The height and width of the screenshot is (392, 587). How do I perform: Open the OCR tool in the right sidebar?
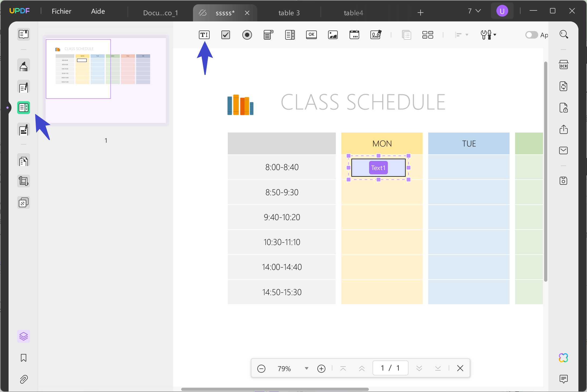[x=563, y=65]
